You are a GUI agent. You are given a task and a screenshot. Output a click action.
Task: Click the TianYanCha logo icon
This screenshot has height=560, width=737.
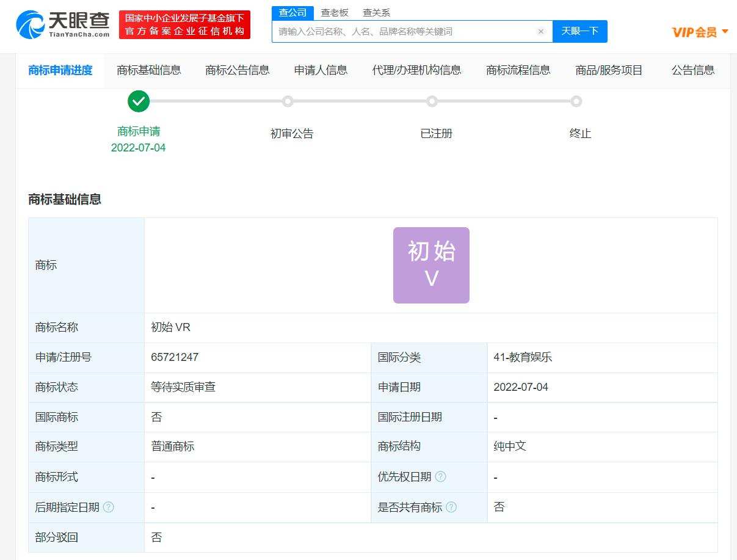(x=31, y=24)
